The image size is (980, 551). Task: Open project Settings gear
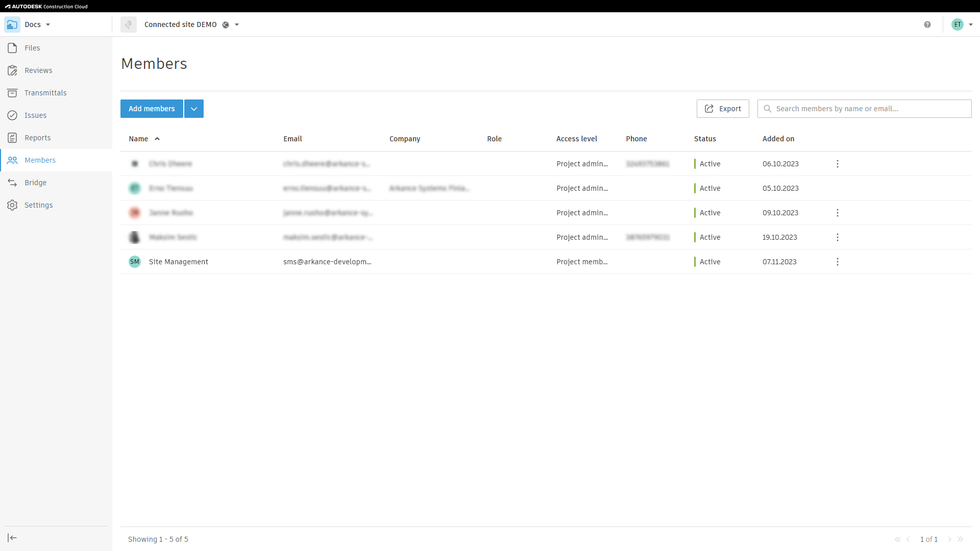pyautogui.click(x=38, y=205)
